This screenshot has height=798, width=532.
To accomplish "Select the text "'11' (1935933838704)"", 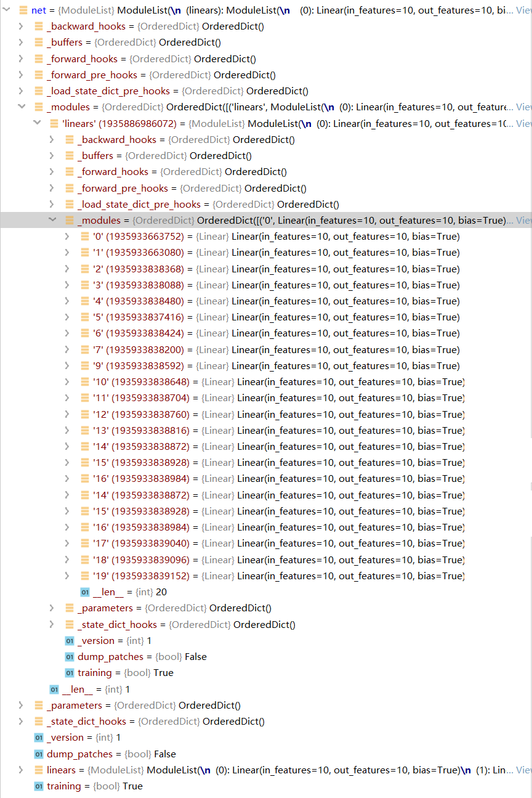I will point(141,398).
